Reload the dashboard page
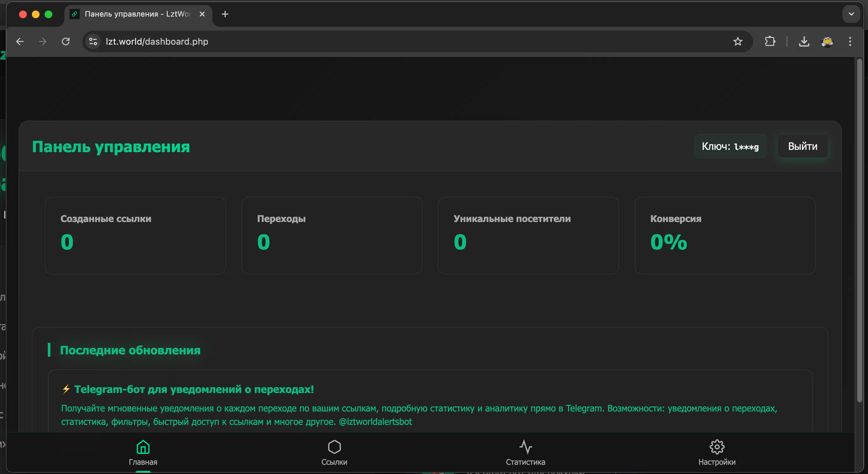 point(66,41)
